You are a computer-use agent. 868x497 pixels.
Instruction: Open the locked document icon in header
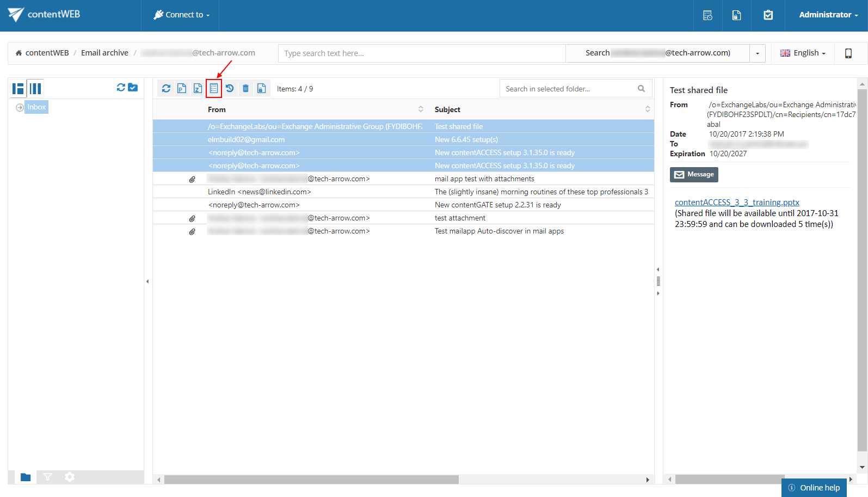[736, 15]
